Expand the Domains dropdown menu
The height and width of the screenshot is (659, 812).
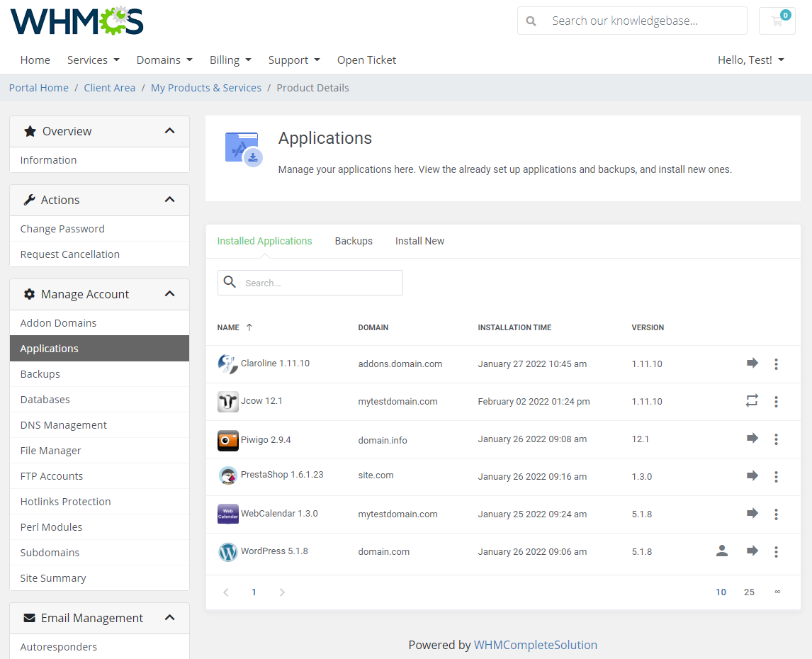pos(164,60)
